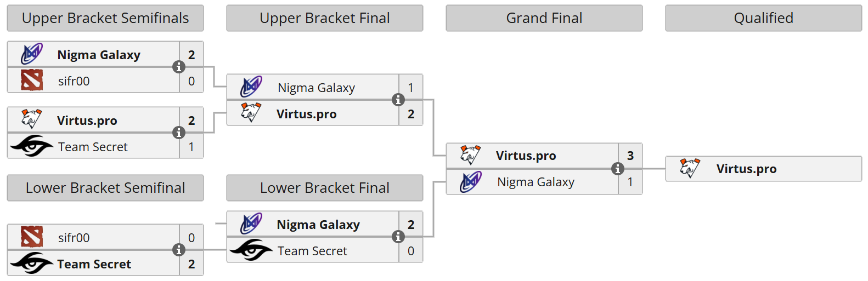Click Nigma Galaxy logo in Upper Bracket Semifinals
The width and height of the screenshot is (868, 281).
32,54
